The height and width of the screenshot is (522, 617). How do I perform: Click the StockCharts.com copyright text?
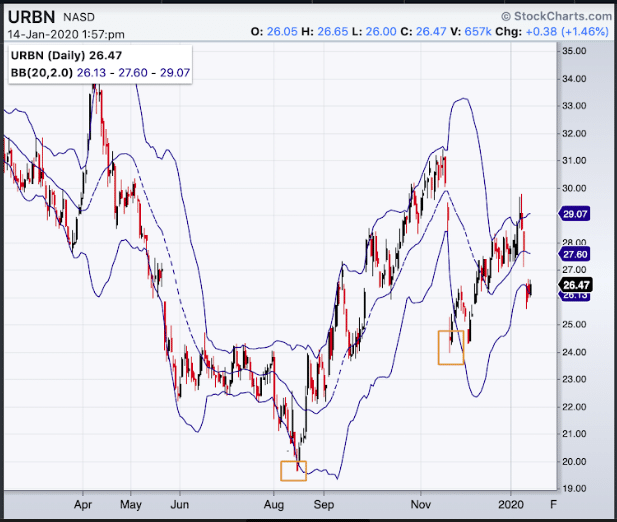point(556,16)
